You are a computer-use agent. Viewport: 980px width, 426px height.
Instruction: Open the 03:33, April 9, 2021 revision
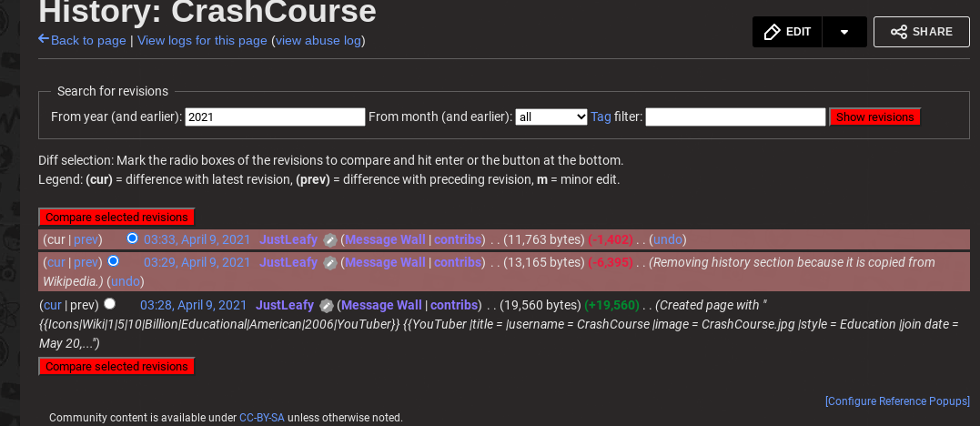(197, 239)
